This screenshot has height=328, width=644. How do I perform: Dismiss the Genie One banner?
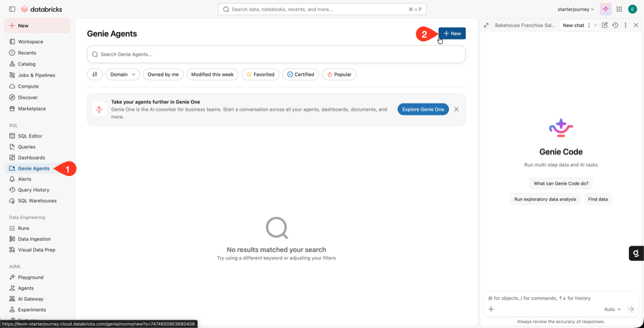(457, 109)
